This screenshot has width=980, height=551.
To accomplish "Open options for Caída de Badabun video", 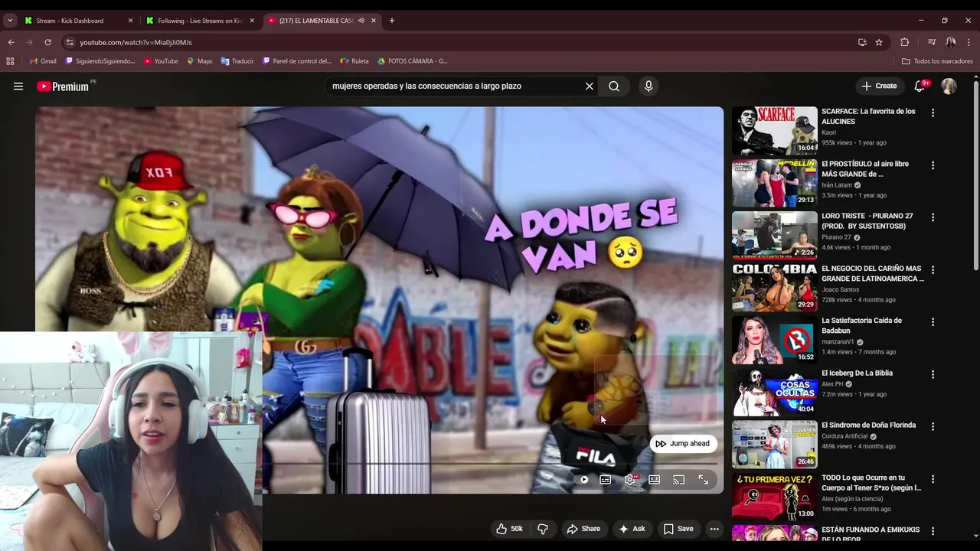I will tap(933, 322).
